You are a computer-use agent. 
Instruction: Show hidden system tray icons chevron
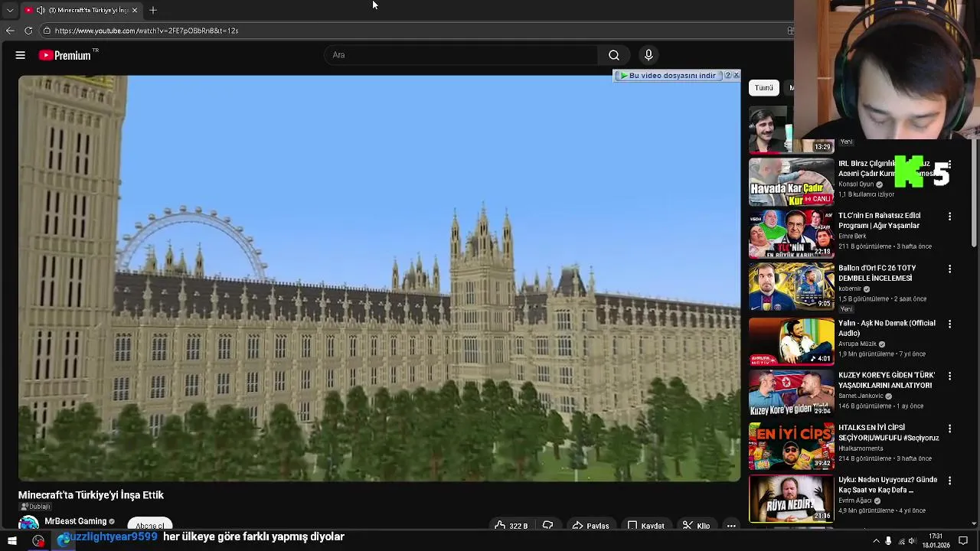(x=876, y=541)
